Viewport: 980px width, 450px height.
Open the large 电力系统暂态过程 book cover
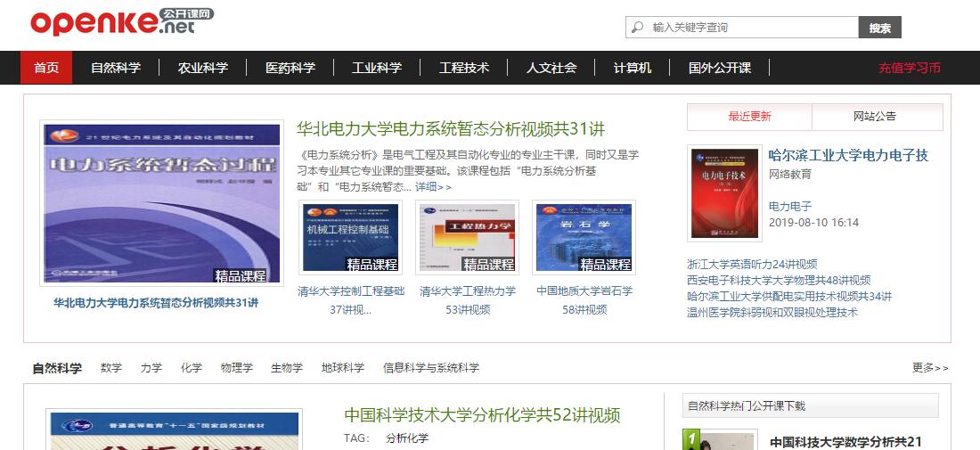[x=162, y=203]
